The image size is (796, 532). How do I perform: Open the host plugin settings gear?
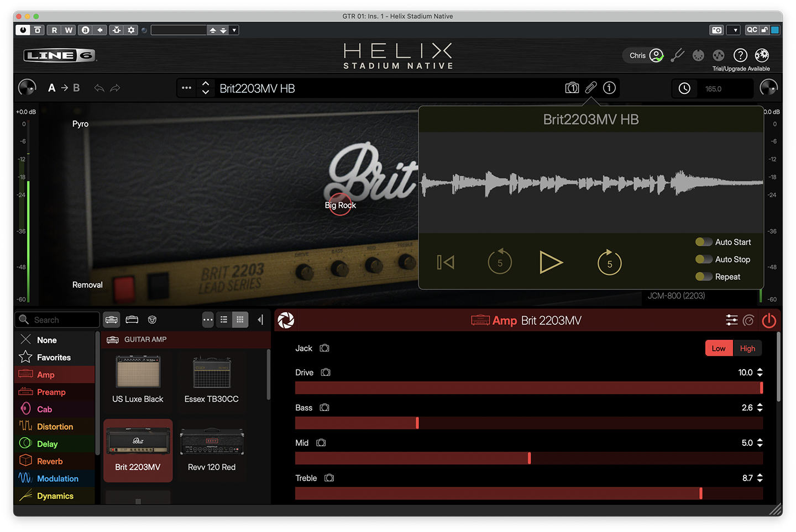coord(131,30)
